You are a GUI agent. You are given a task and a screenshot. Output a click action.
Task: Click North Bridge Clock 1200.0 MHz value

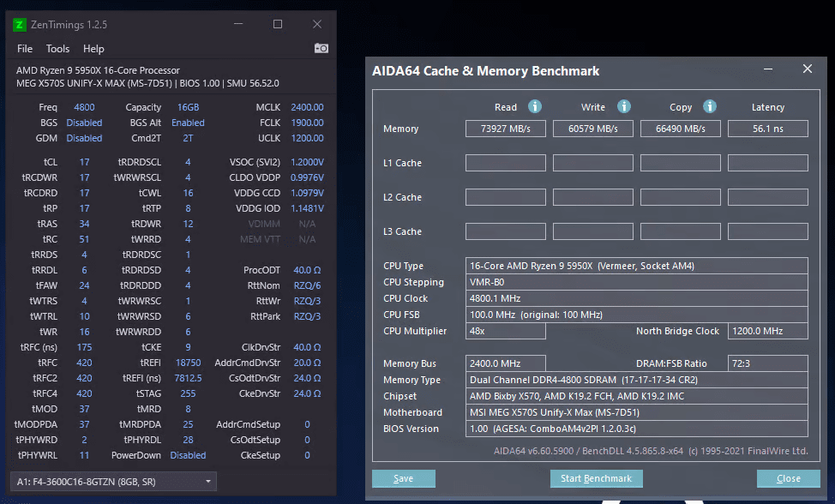pyautogui.click(x=768, y=331)
